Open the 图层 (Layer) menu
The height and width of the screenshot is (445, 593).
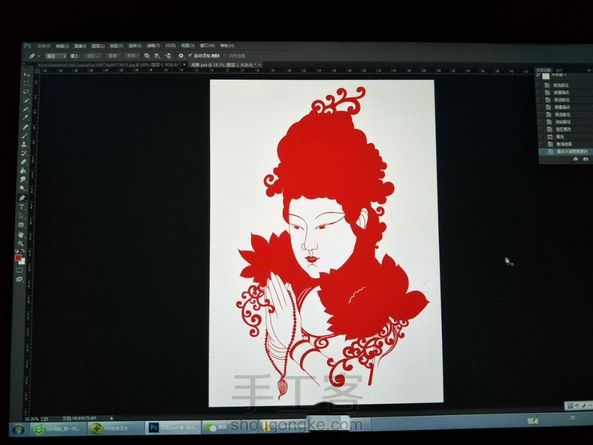(x=98, y=46)
